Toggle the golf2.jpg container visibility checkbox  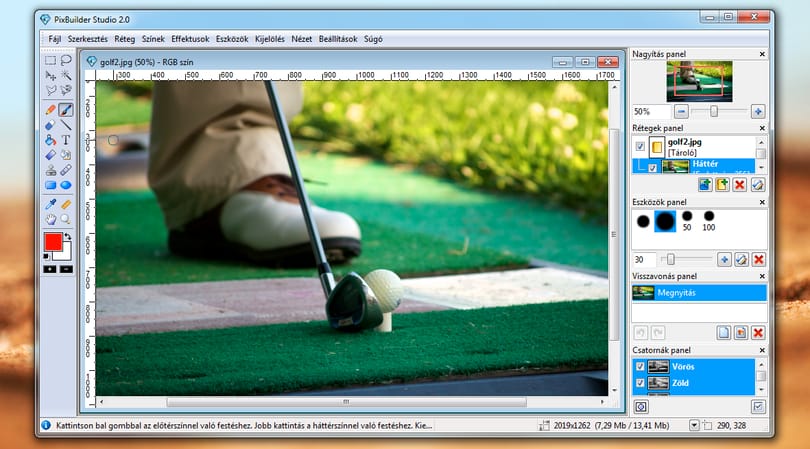click(640, 147)
